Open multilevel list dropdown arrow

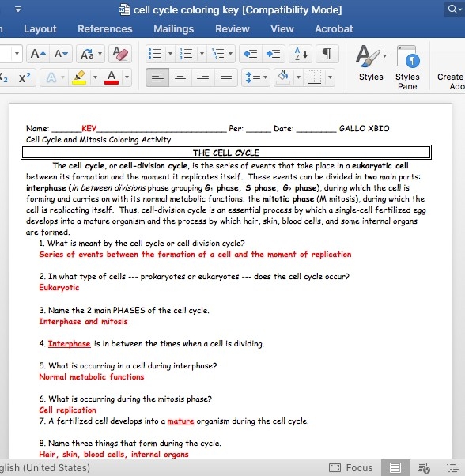231,54
